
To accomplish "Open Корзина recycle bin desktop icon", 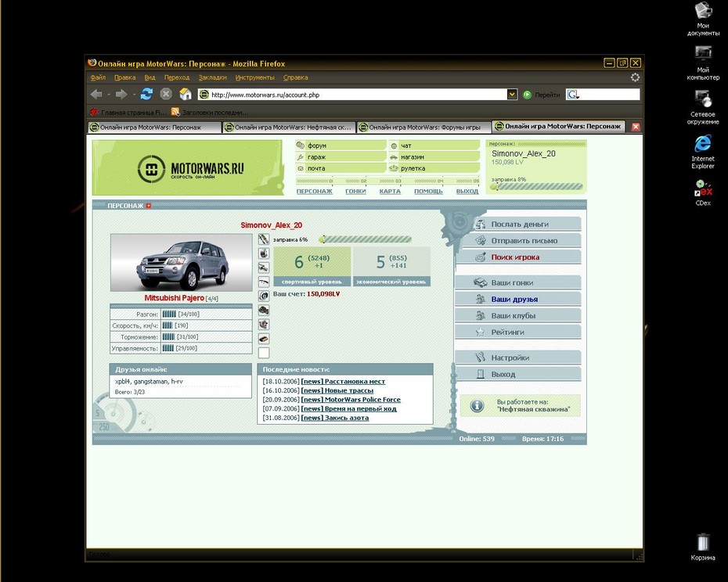I will pos(702,548).
